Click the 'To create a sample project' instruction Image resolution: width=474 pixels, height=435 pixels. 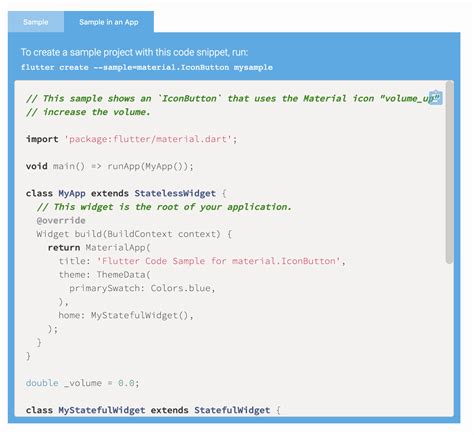[x=134, y=52]
